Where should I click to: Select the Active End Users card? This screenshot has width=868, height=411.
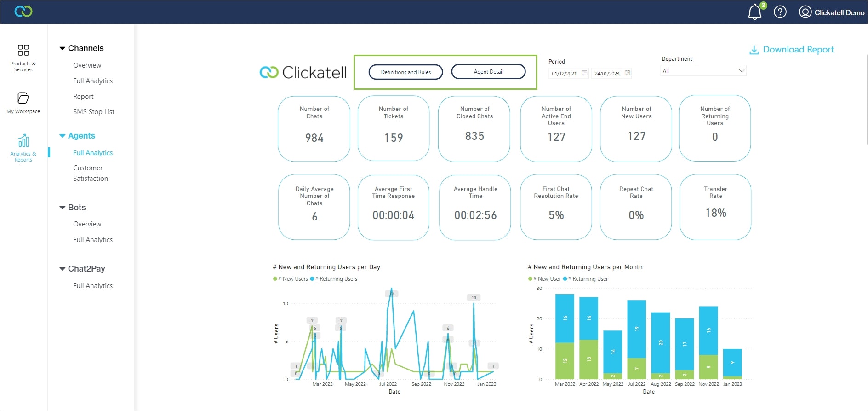(556, 129)
